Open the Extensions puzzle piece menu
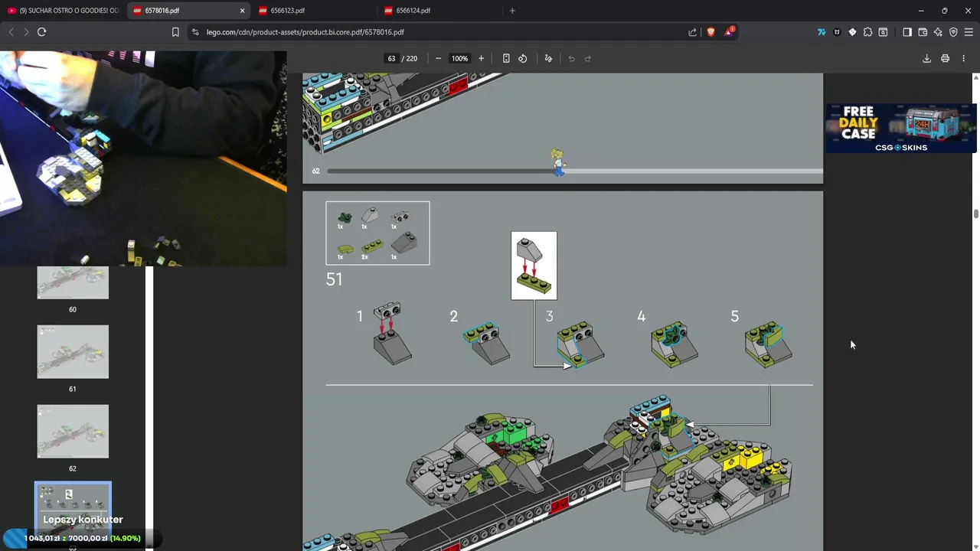The image size is (980, 551). 867,32
